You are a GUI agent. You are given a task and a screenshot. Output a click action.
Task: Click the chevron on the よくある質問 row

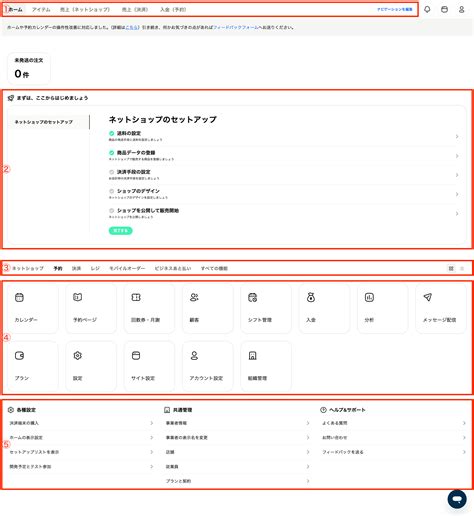464,423
